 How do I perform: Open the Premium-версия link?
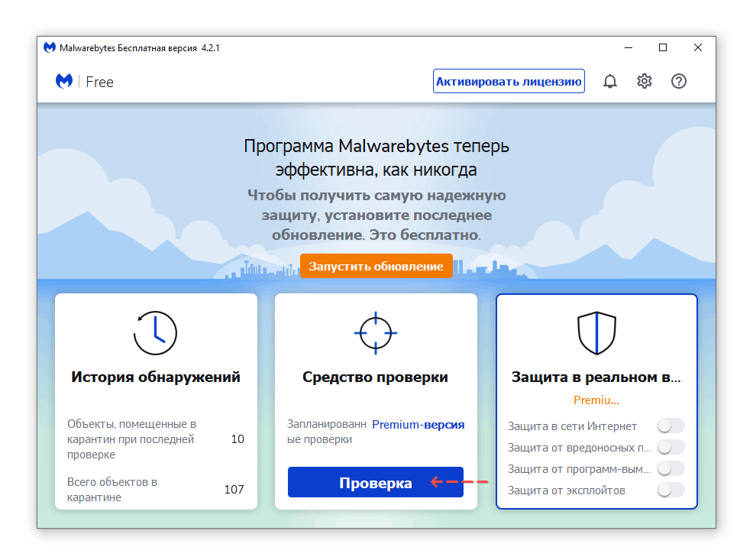click(418, 425)
